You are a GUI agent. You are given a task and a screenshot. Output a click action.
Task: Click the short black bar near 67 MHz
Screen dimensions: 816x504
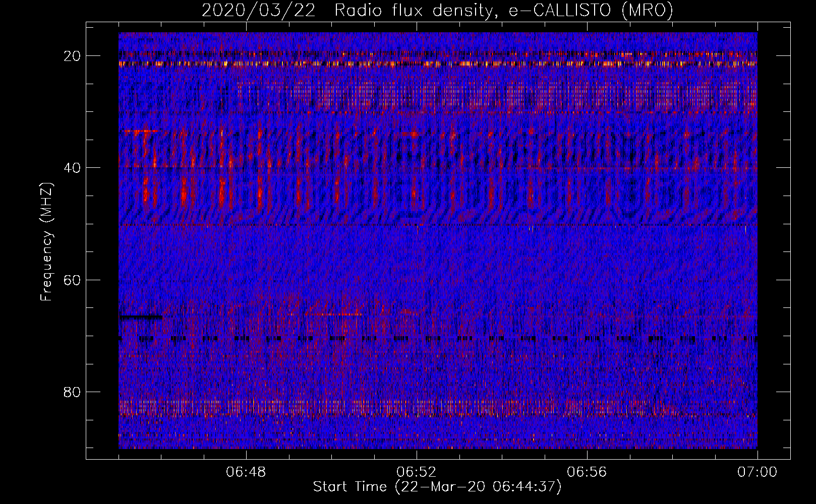coord(142,317)
